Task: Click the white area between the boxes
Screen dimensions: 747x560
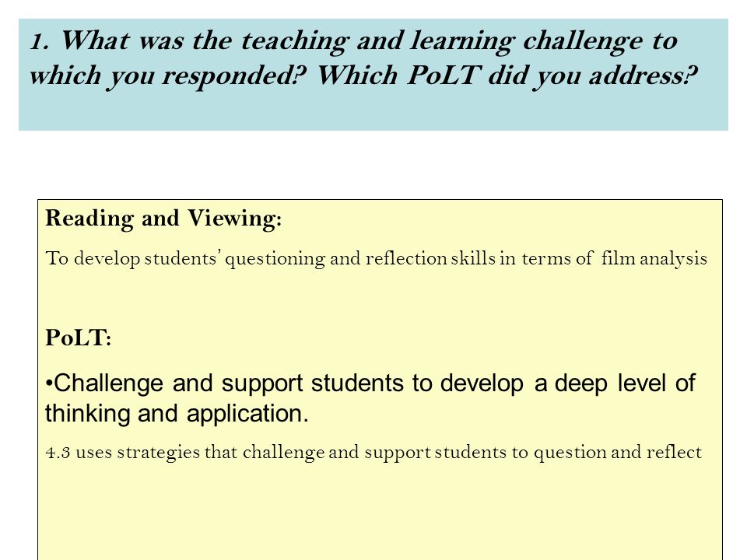Action: click(373, 165)
